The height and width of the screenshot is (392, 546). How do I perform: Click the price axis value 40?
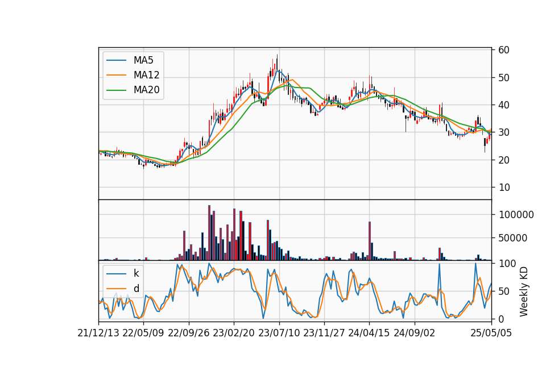point(504,105)
